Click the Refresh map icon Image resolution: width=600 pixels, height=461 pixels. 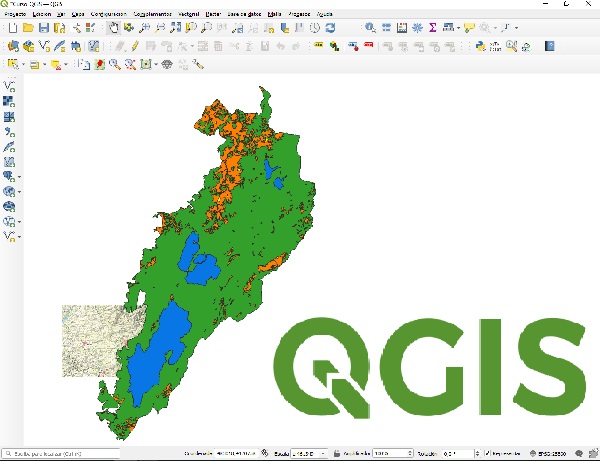pos(330,28)
